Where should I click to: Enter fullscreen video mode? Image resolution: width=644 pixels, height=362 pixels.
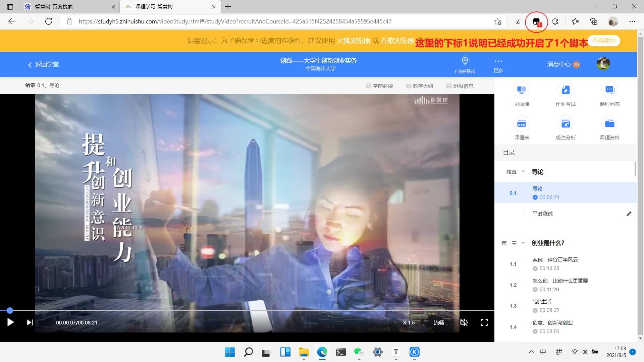click(x=484, y=322)
